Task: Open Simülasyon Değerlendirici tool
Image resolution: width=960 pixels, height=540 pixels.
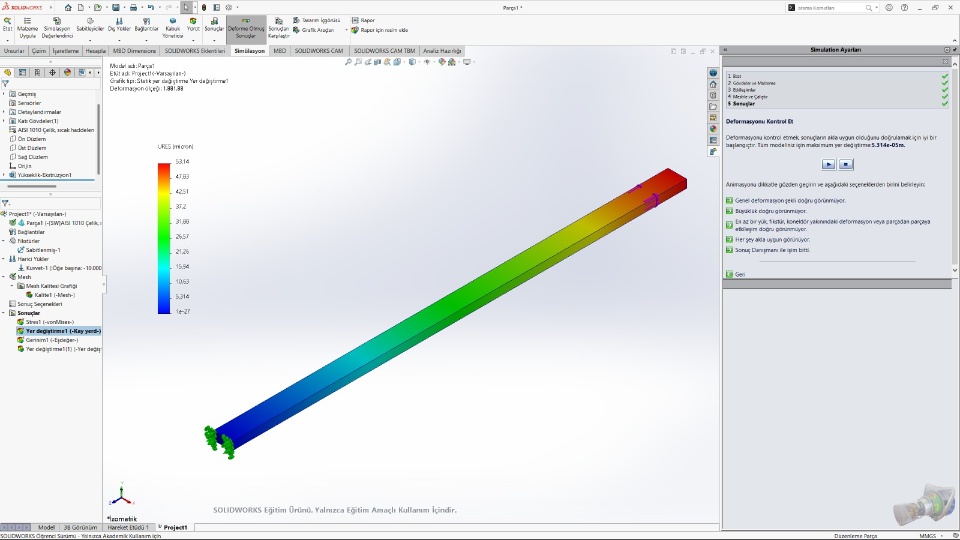Action: coord(57,28)
